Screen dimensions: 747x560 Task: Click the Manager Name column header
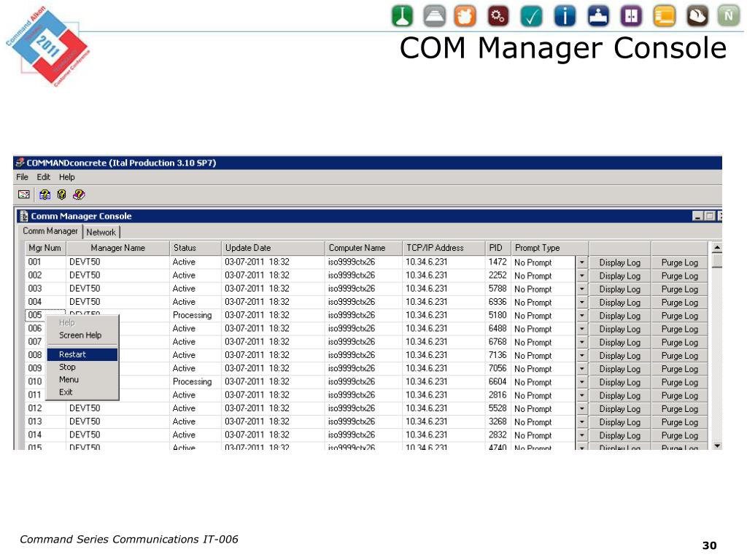[117, 248]
